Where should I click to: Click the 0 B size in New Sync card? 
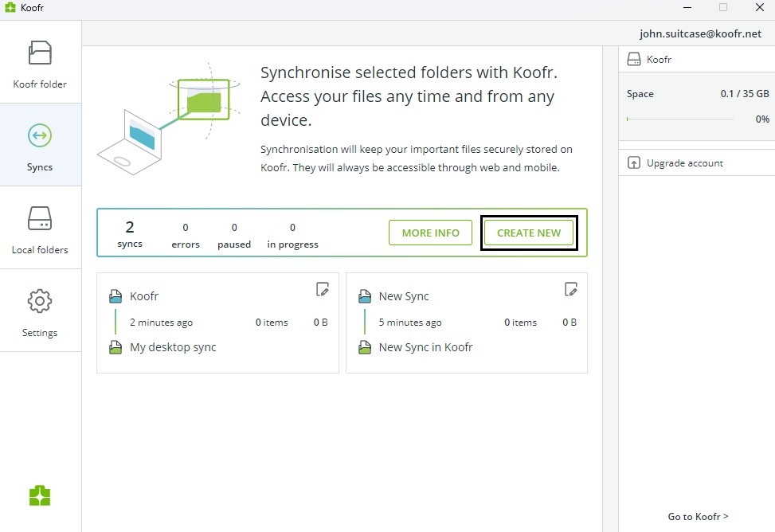[570, 323]
